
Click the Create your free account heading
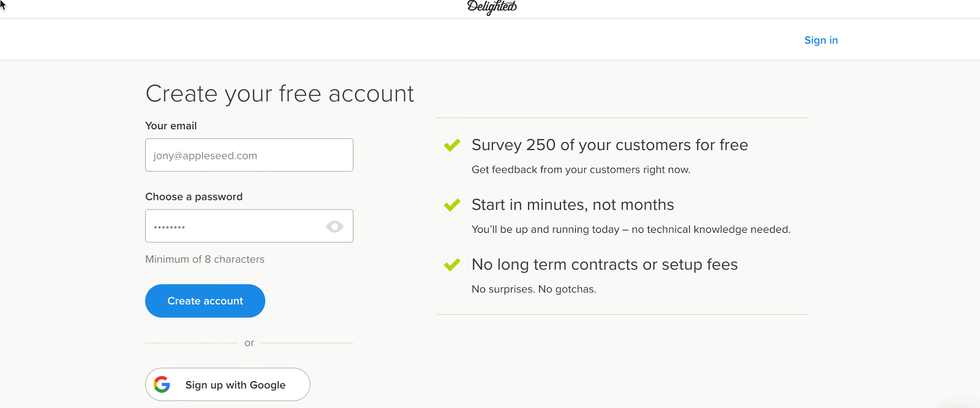pyautogui.click(x=279, y=94)
